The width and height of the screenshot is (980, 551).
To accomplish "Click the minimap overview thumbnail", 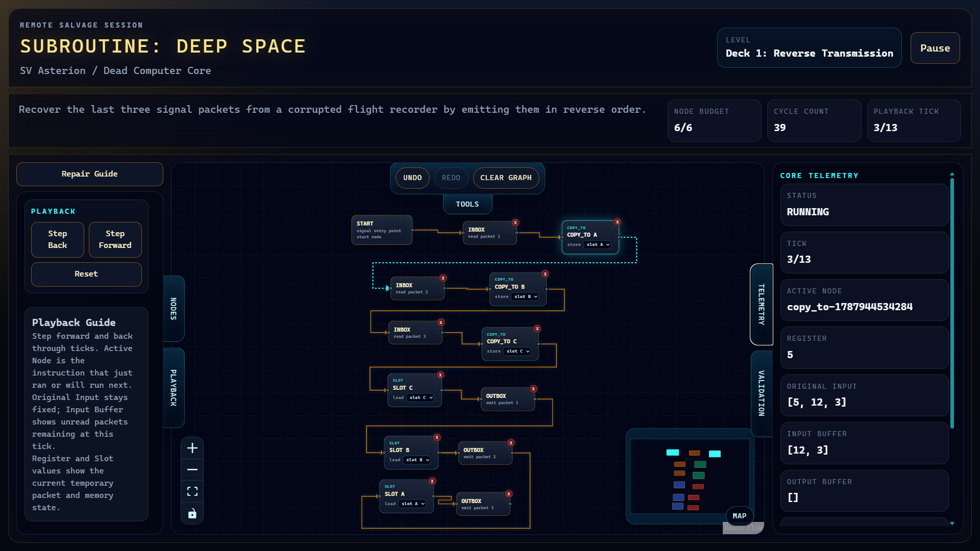I will [x=690, y=477].
